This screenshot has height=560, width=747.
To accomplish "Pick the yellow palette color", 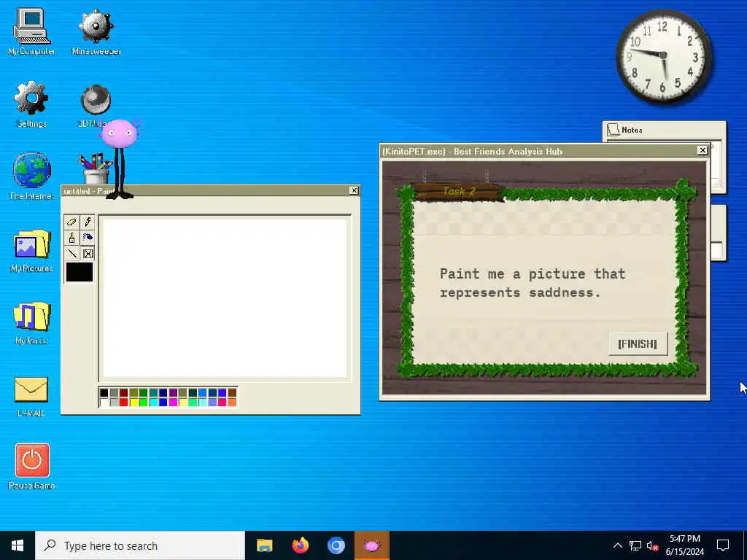I will (x=133, y=402).
